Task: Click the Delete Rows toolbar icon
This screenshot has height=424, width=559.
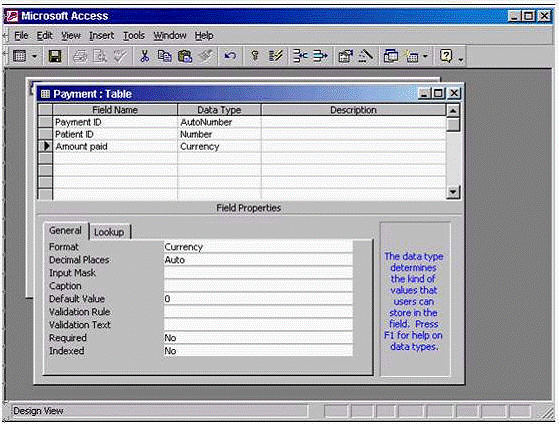Action: [x=320, y=56]
